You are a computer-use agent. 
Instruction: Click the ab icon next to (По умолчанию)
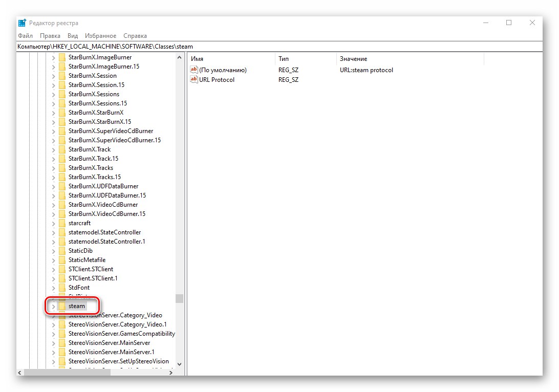(193, 69)
